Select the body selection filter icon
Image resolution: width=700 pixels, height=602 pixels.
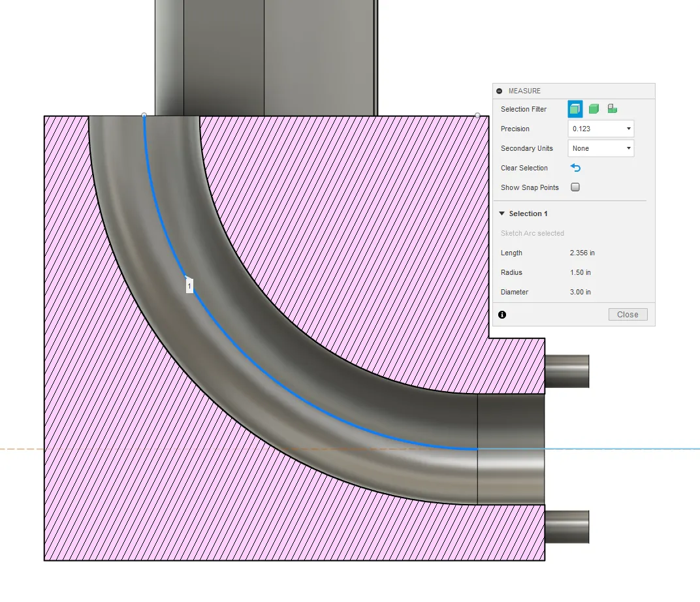coord(594,109)
